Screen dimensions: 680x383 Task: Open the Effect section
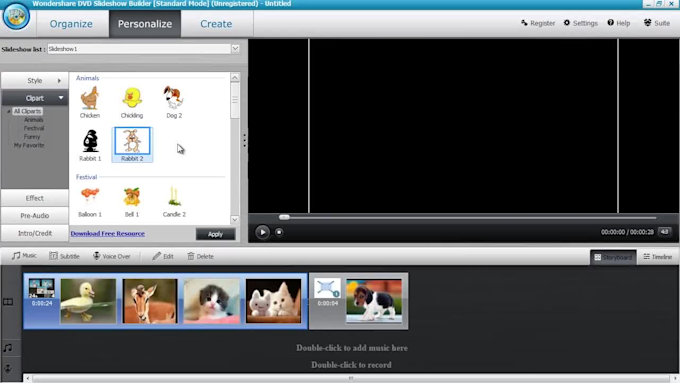35,198
